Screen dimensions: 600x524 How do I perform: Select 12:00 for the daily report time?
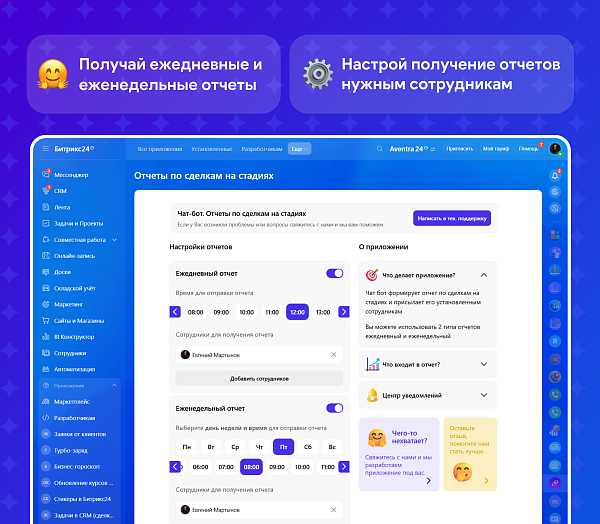(x=297, y=312)
